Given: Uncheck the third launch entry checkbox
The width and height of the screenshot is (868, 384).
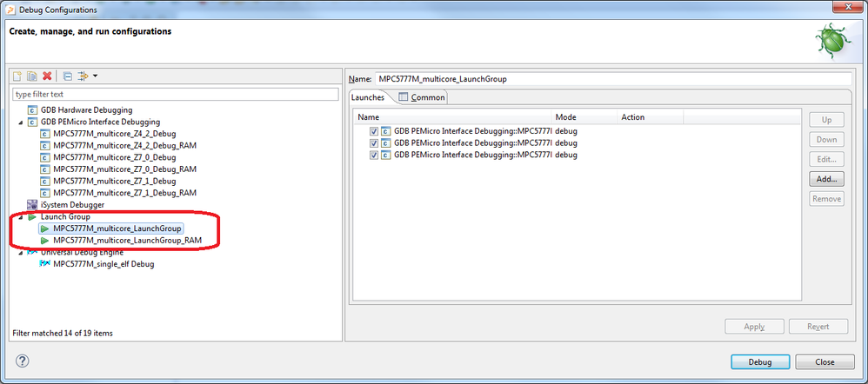Looking at the screenshot, I should coord(374,156).
